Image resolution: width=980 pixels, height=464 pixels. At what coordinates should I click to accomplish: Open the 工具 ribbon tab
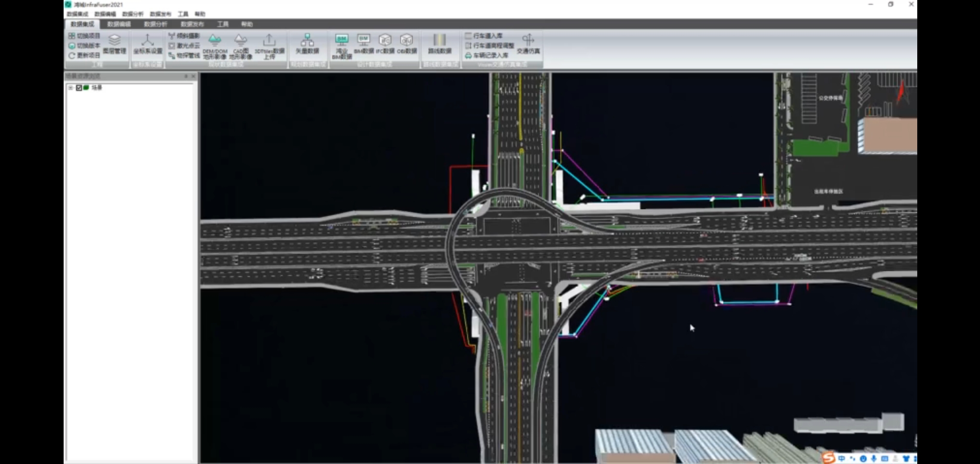point(223,24)
